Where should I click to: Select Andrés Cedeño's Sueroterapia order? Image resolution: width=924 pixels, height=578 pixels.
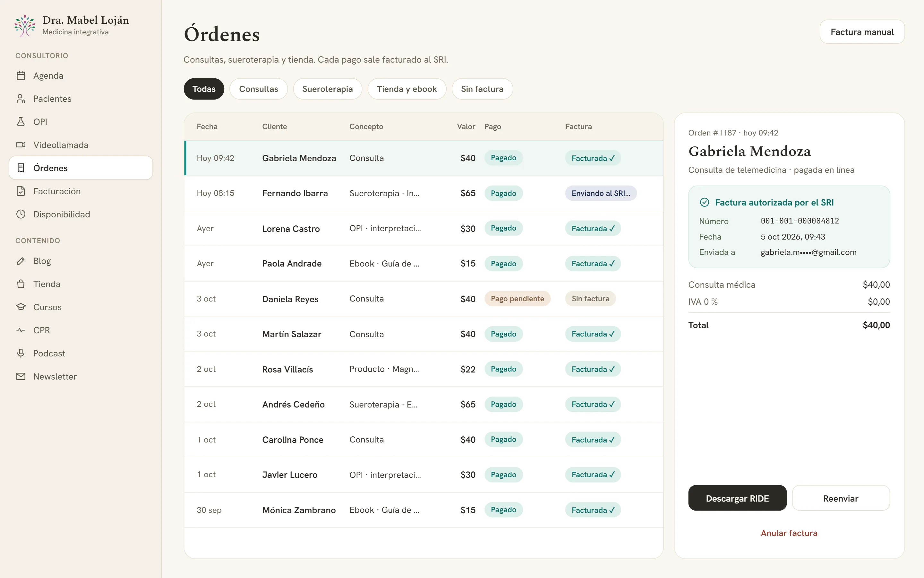click(x=424, y=405)
